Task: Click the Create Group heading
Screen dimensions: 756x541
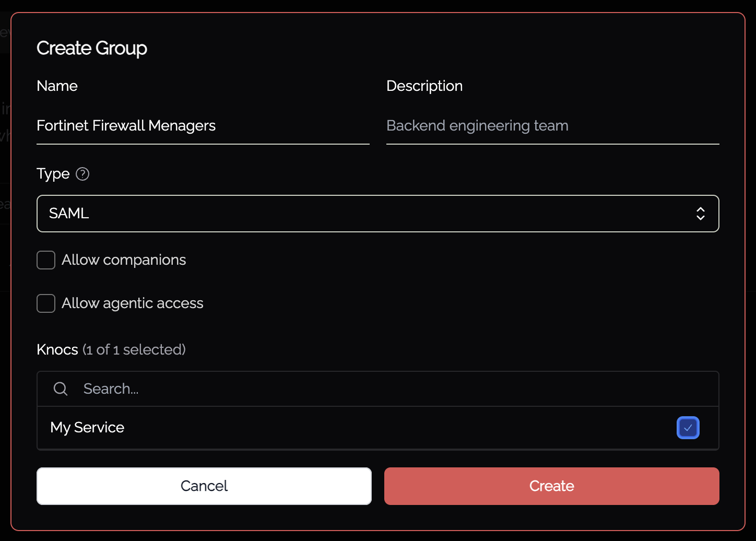Action: click(x=92, y=48)
